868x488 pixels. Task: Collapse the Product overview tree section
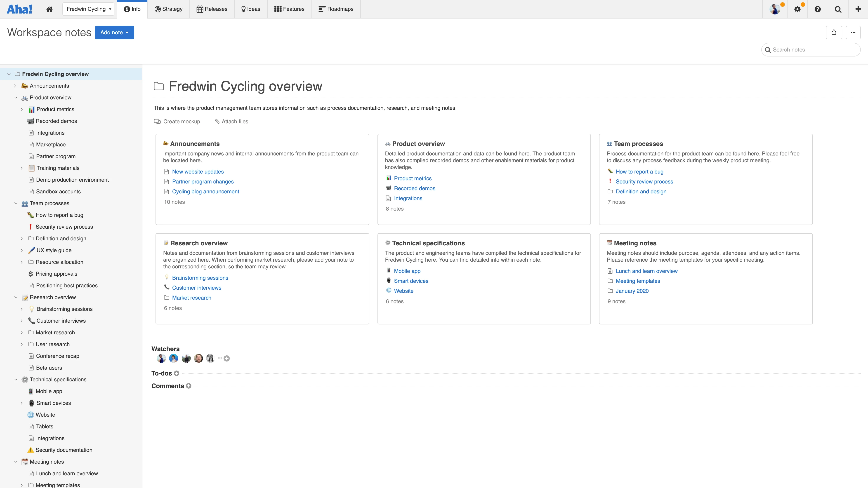click(16, 98)
